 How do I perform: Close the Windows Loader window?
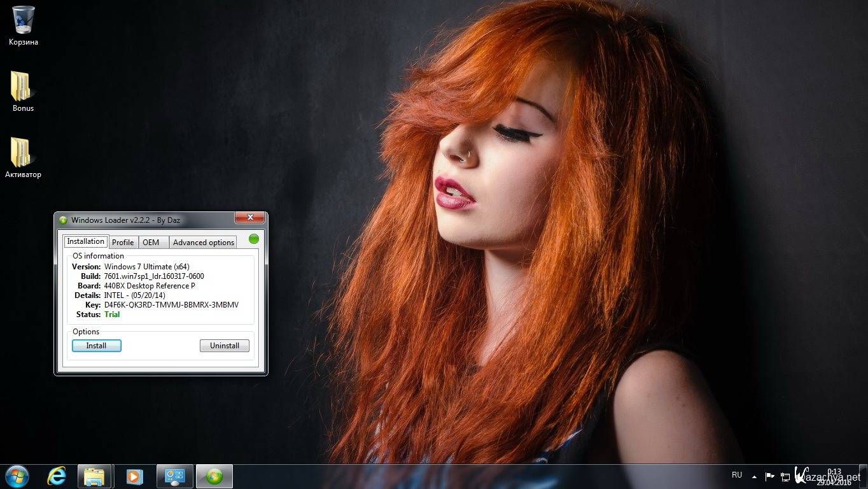click(249, 218)
